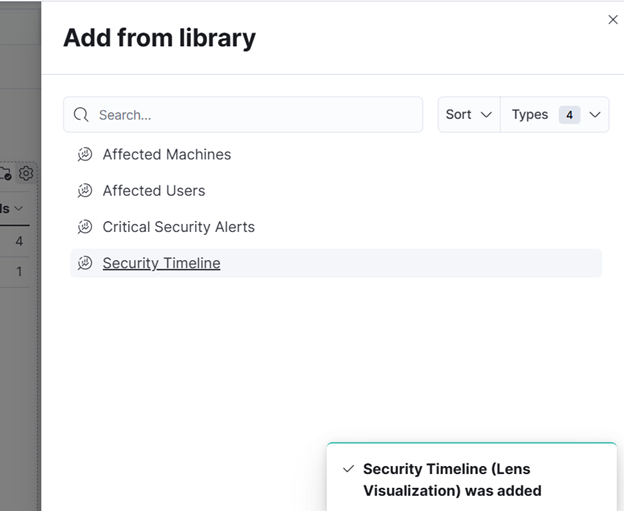Click the Security Timeline was added toast
Image resolution: width=624 pixels, height=511 pixels.
[472, 477]
